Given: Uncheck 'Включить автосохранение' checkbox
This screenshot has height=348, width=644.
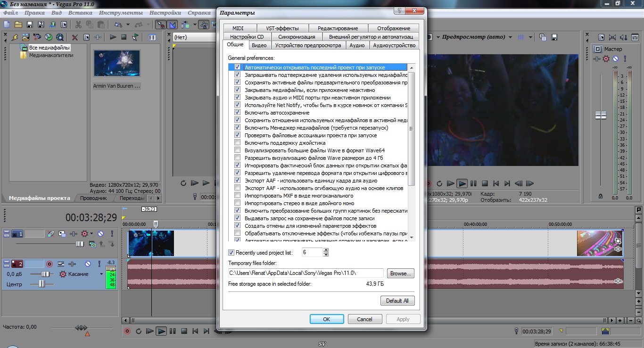Looking at the screenshot, I should click(x=237, y=113).
